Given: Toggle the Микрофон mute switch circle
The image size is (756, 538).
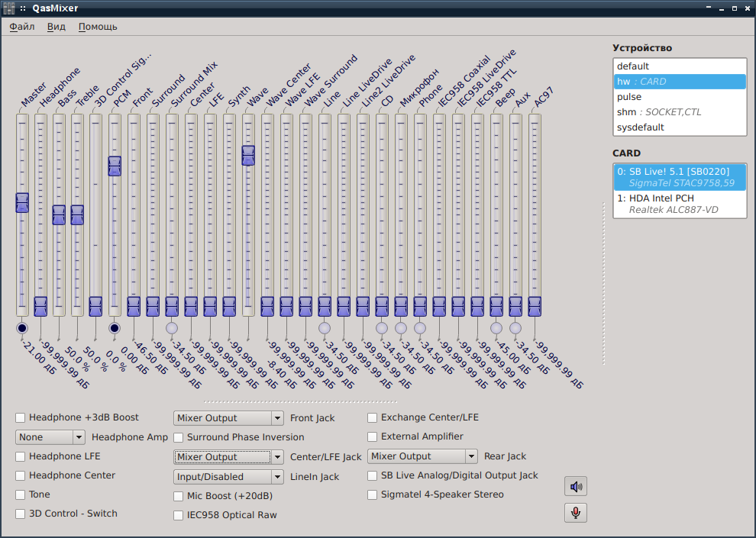Looking at the screenshot, I should coord(401,328).
